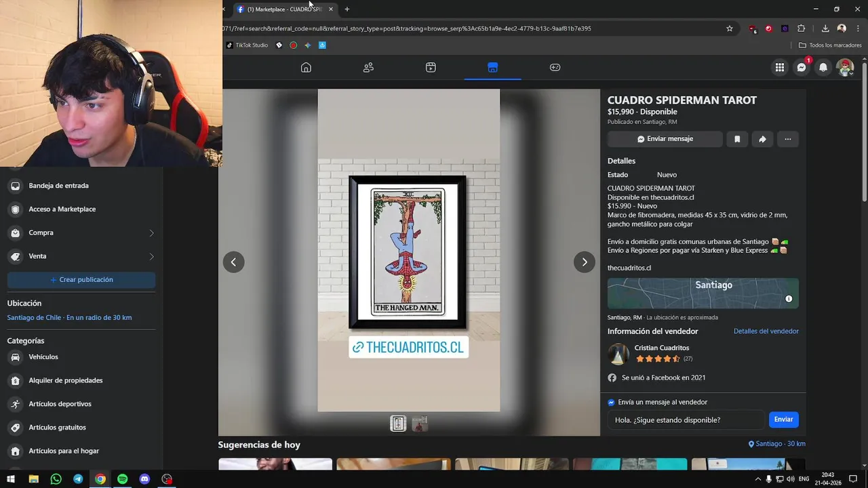Show the previous listing photo
The image size is (868, 488).
(x=233, y=262)
